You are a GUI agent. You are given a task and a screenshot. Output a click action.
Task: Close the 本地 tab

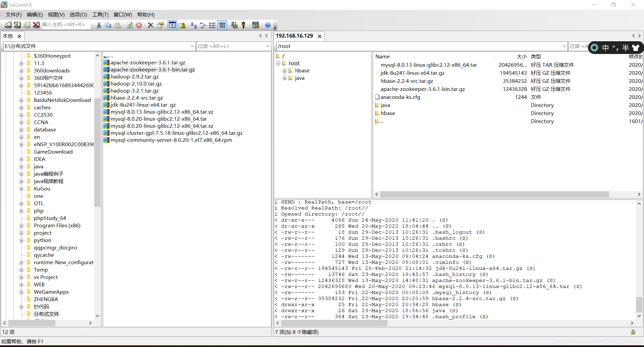[x=19, y=36]
